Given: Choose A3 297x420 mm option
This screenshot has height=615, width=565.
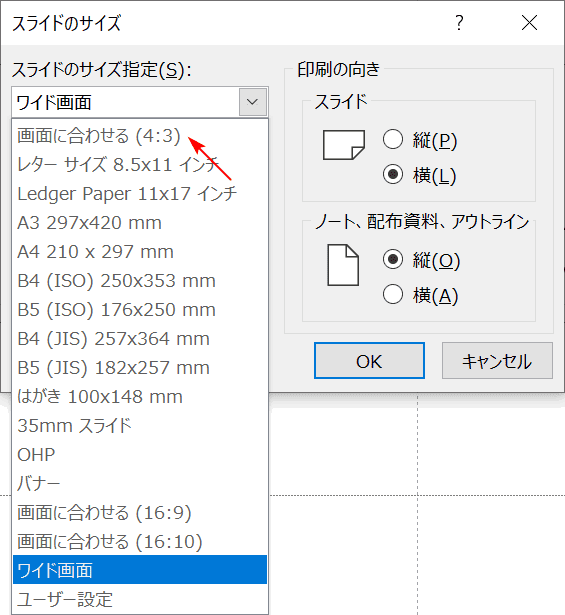Looking at the screenshot, I should point(140,222).
